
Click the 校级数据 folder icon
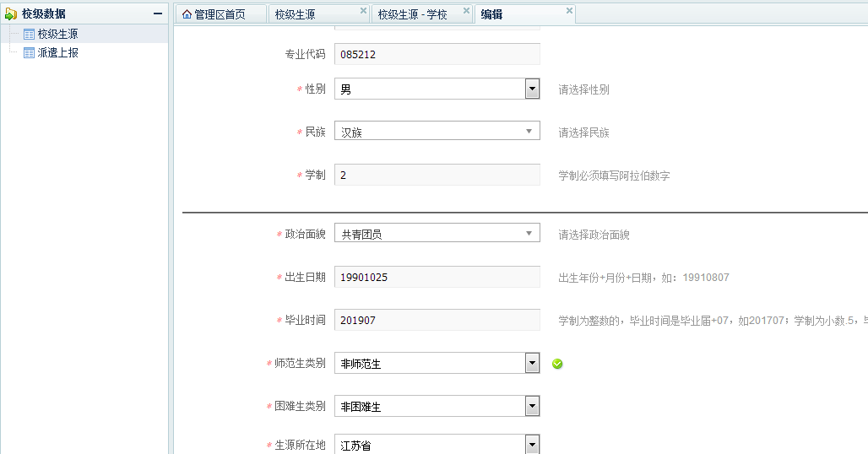click(x=11, y=14)
